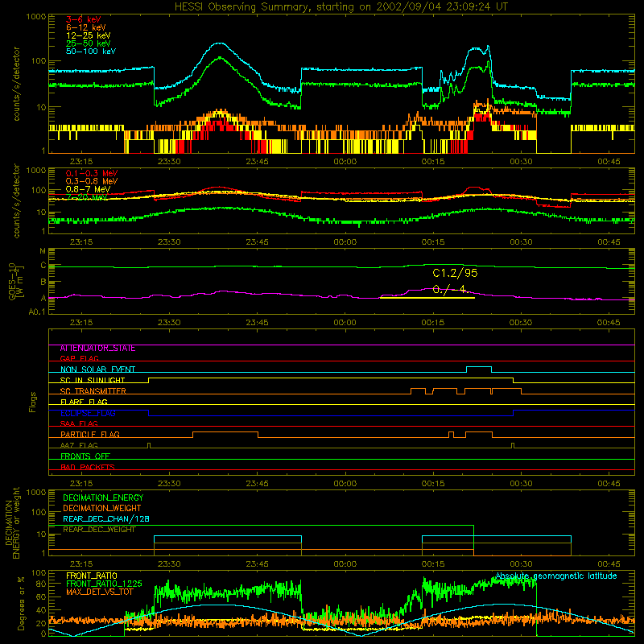This screenshot has height=644, width=644.
Task: Select the FRONT_RATIO legend label
Action: pos(92,576)
